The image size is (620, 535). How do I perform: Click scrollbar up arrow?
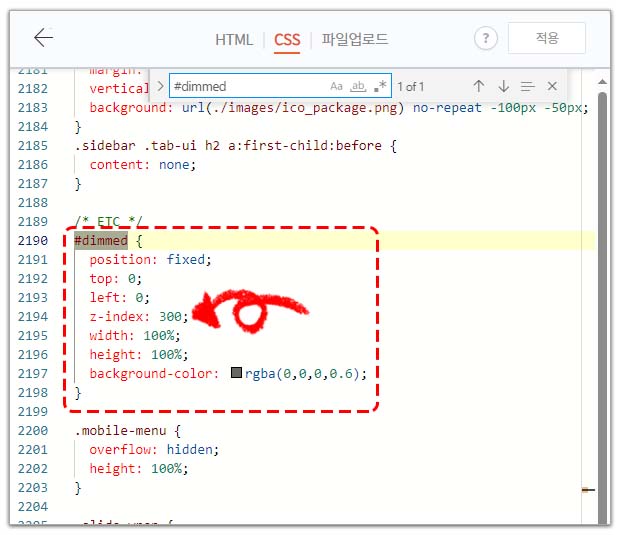tap(602, 82)
